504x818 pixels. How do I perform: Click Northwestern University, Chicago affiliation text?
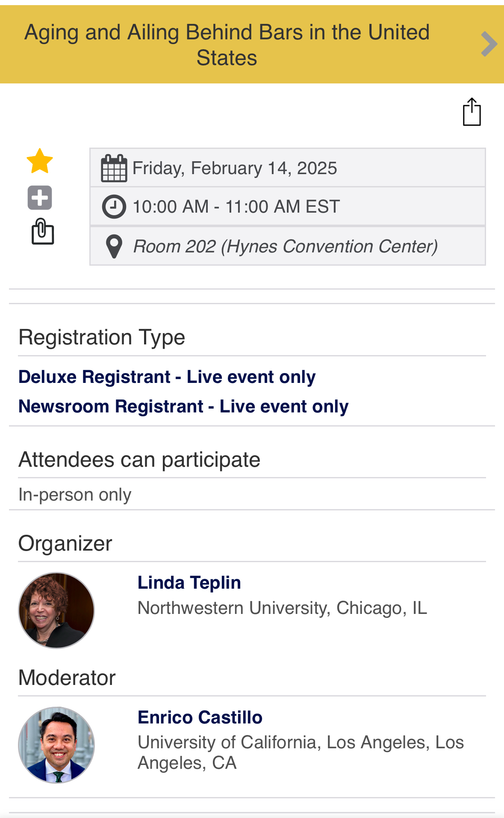pyautogui.click(x=282, y=608)
